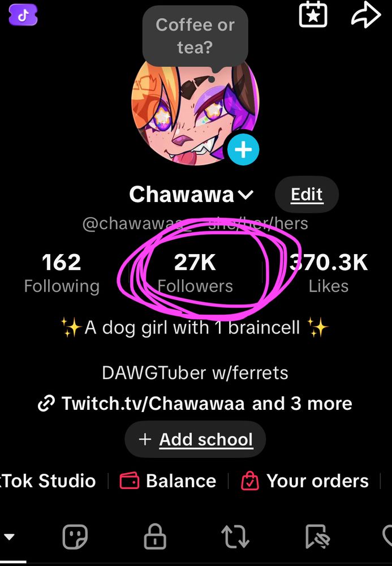
Task: Open the calendar star events icon
Action: pos(313,15)
